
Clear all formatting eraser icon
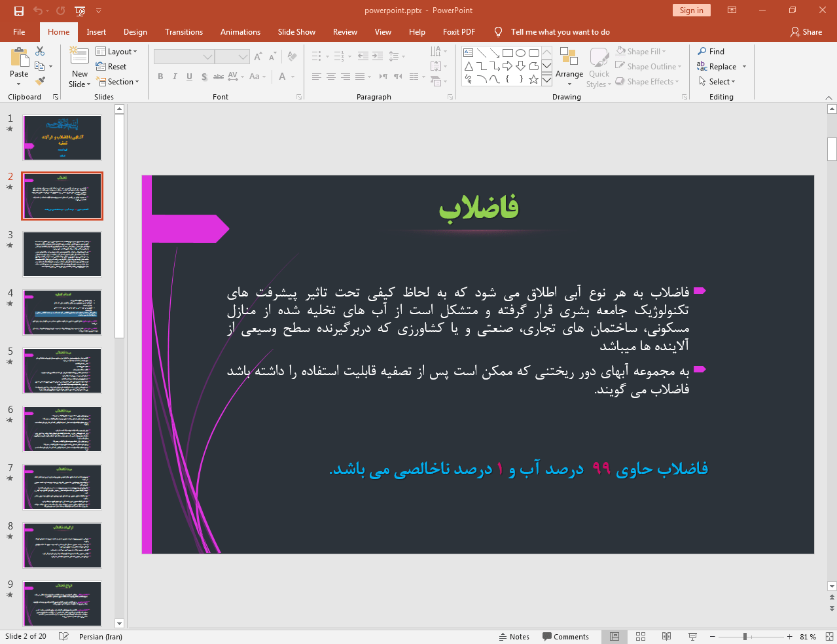point(292,57)
